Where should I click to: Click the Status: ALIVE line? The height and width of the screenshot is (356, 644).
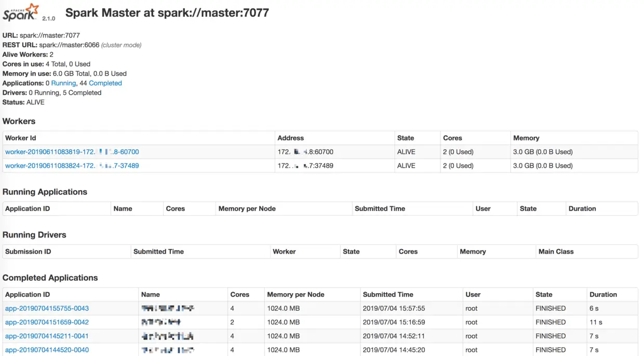tap(23, 102)
